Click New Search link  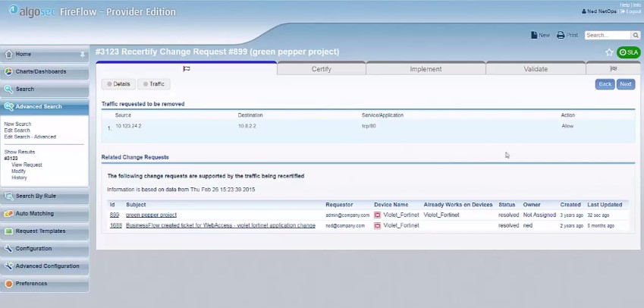coord(17,124)
